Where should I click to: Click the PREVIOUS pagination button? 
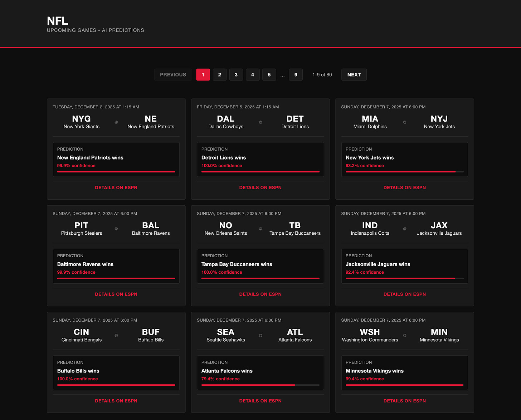click(173, 74)
